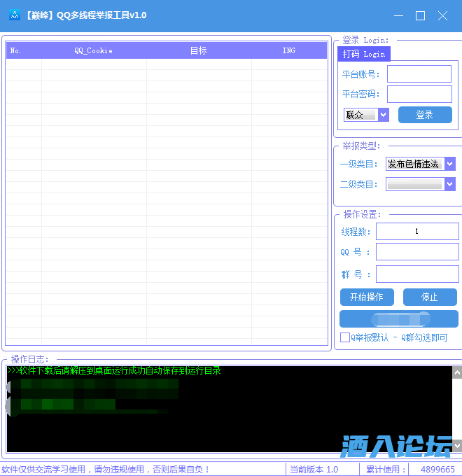Focus the 群 号 group number field
Viewport: 462px width, 476px height.
pos(417,274)
